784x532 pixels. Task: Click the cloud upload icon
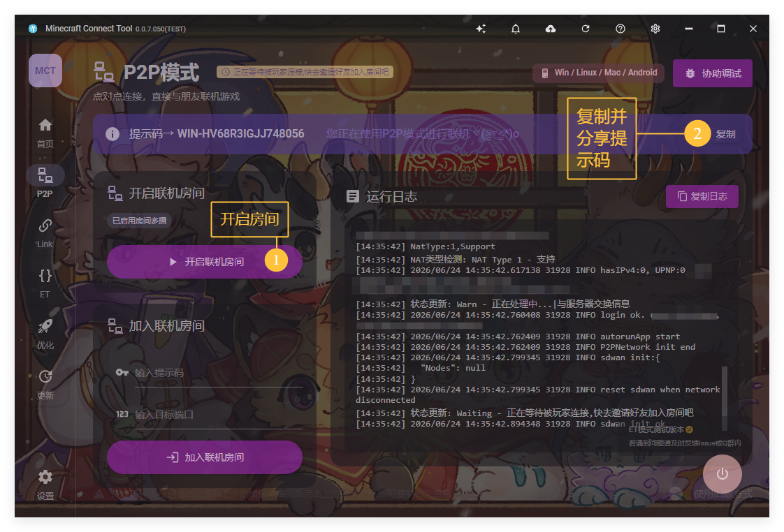(x=551, y=29)
